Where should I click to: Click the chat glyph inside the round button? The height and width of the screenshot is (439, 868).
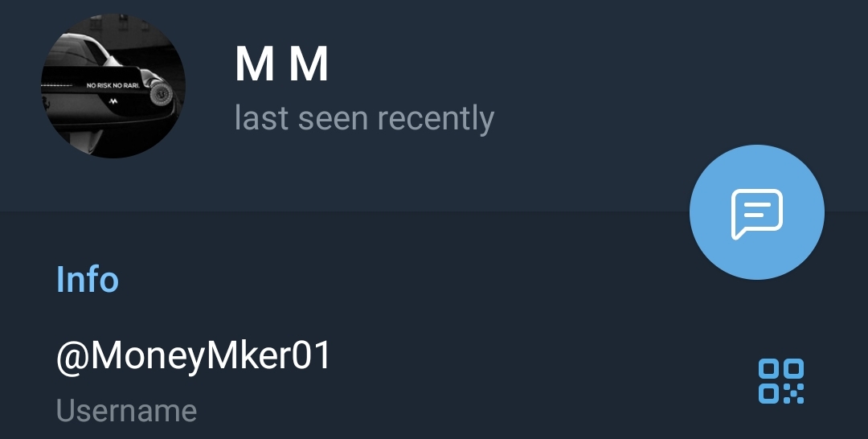pos(757,214)
